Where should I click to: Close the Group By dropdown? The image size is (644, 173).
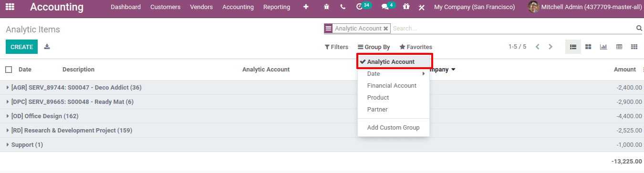(x=374, y=47)
